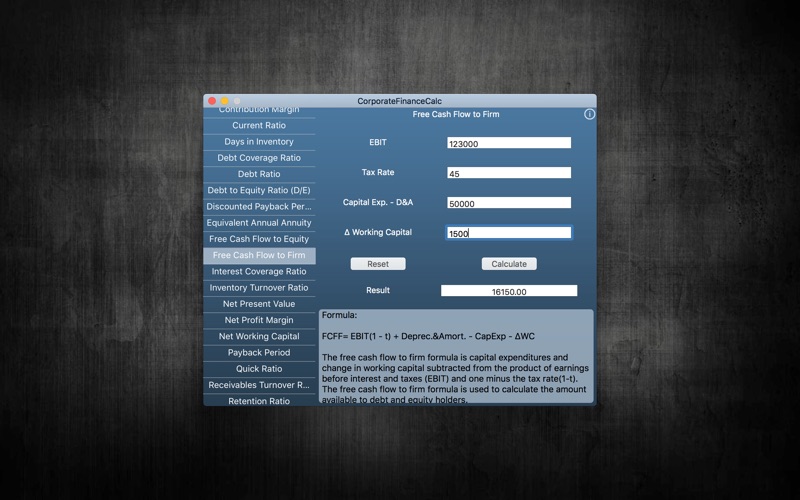800x500 pixels.
Task: Minimize the CorporateFinanceCalc window
Action: [224, 101]
